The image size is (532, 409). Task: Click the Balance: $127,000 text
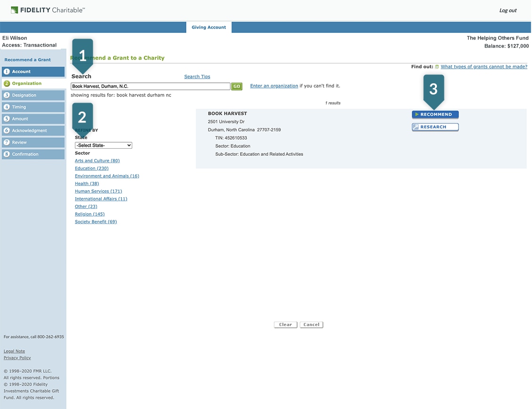click(x=506, y=46)
